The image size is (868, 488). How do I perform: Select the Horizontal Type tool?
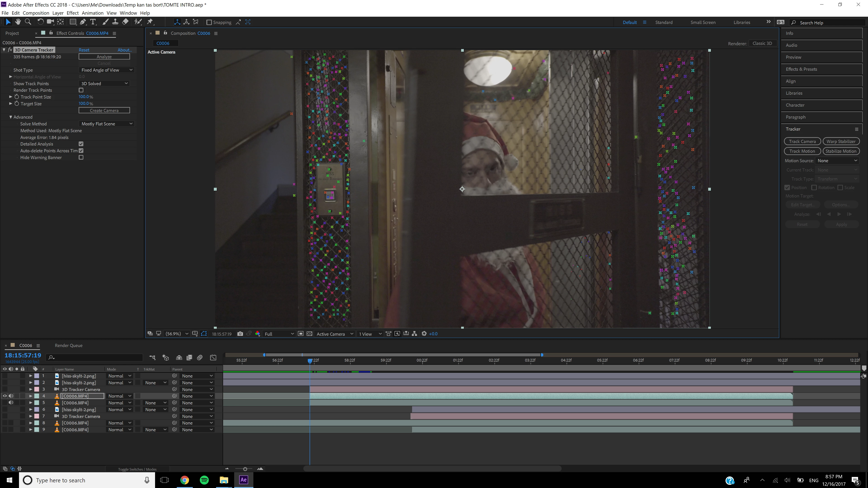coord(93,22)
